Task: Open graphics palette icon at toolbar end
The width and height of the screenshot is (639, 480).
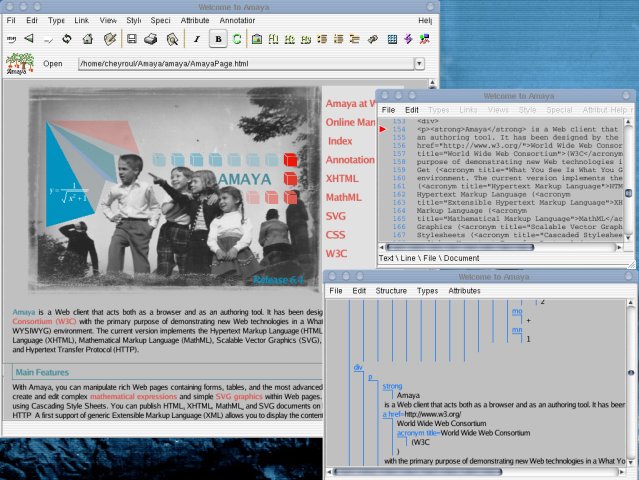Action: tap(425, 39)
